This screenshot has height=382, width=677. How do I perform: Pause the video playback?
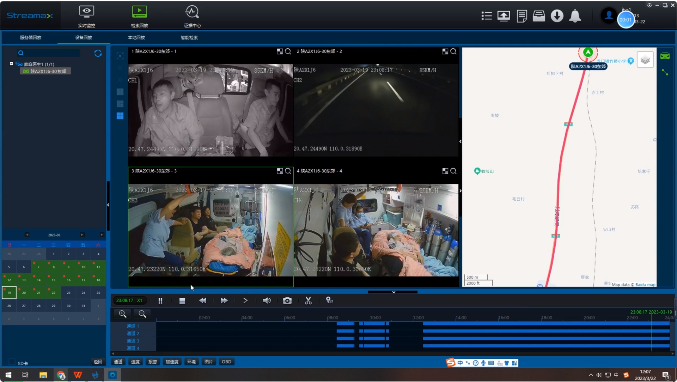click(160, 301)
